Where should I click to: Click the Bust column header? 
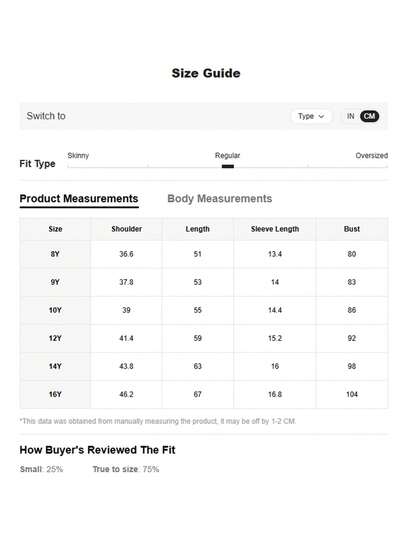352,229
